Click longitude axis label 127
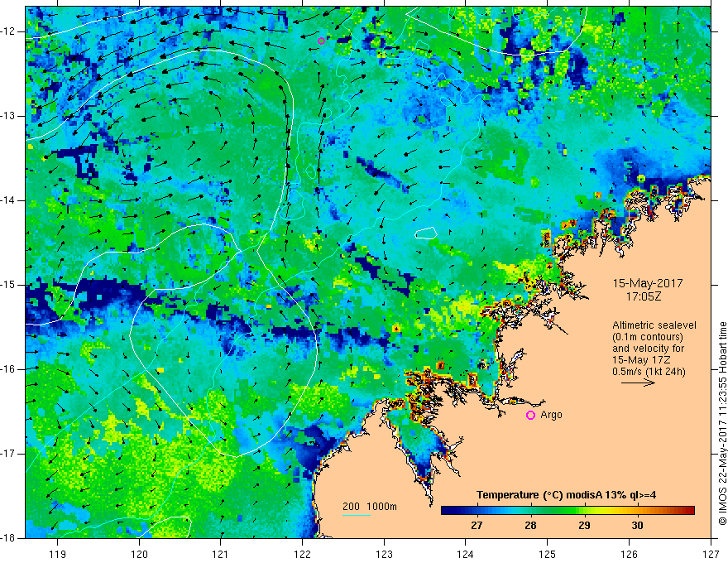Viewport: 728px width, 563px height. 711,554
